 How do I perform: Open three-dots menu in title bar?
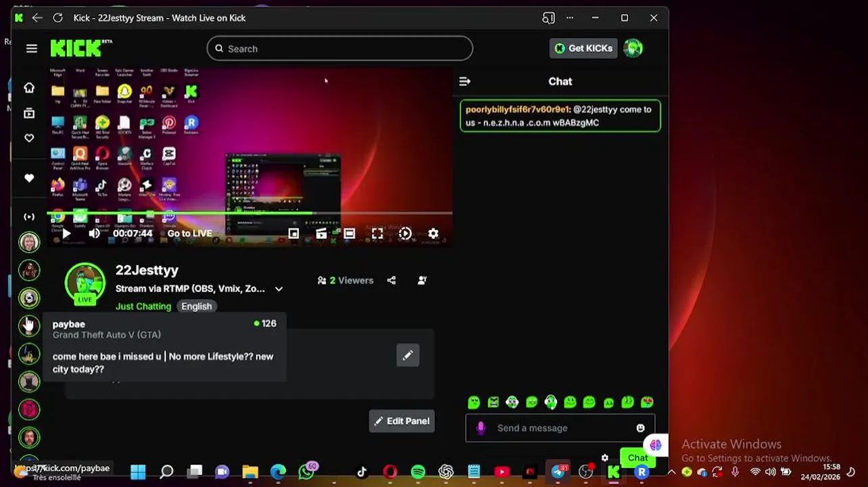pyautogui.click(x=570, y=18)
